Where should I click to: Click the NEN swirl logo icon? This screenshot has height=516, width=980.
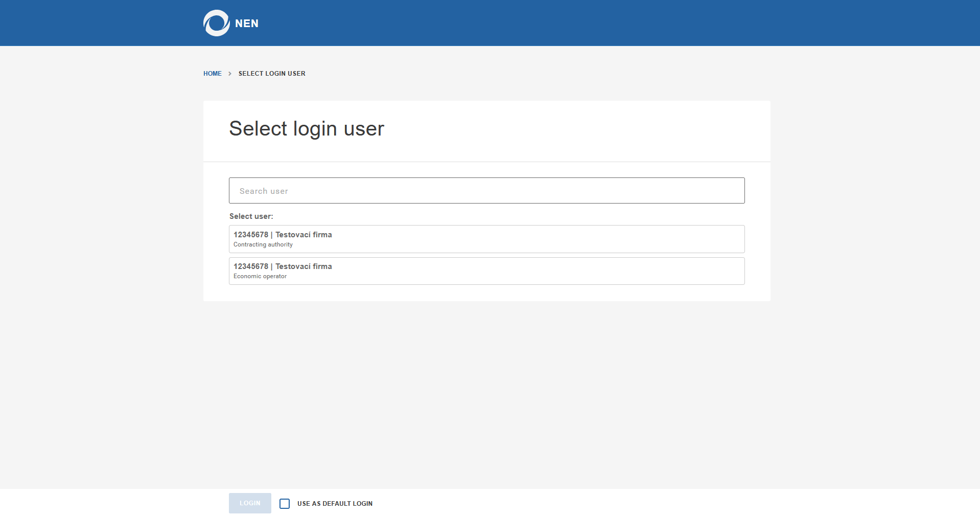click(x=216, y=23)
